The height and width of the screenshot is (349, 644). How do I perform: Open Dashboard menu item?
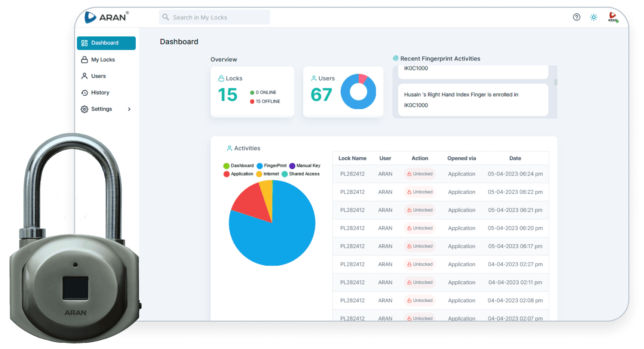click(x=106, y=43)
